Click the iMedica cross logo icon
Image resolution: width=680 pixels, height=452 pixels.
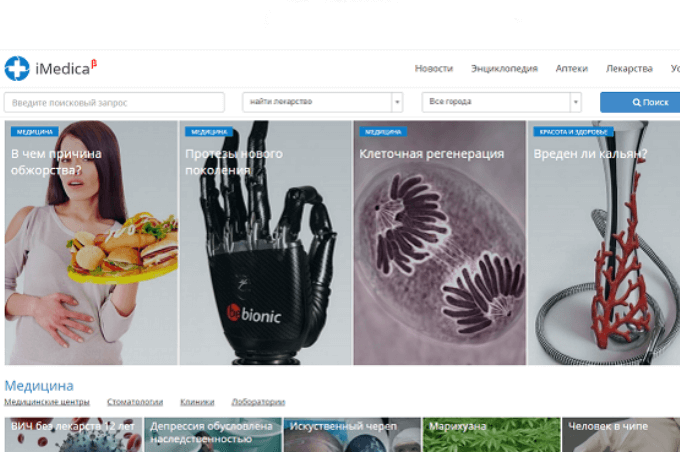pyautogui.click(x=16, y=68)
